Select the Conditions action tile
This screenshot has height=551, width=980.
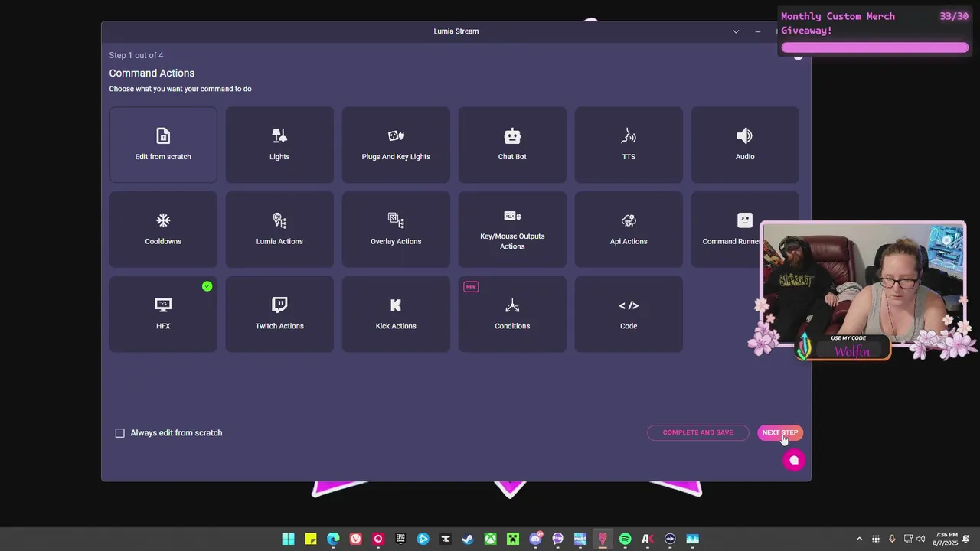512,315
